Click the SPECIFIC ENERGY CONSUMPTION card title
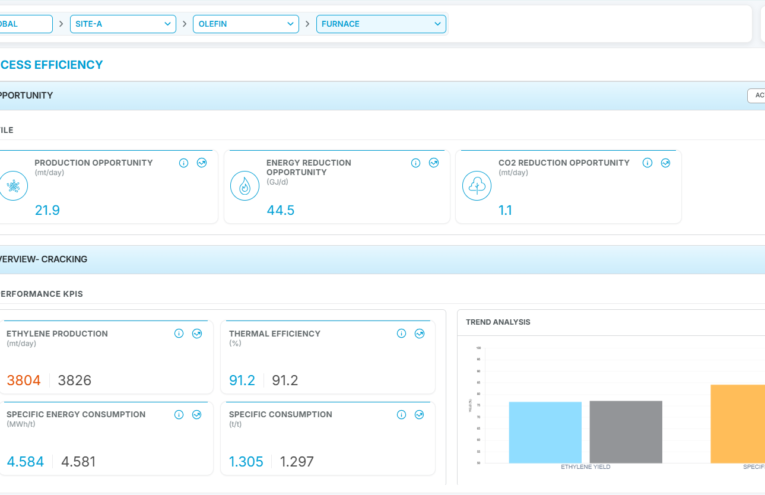The height and width of the screenshot is (495, 765). (x=76, y=415)
